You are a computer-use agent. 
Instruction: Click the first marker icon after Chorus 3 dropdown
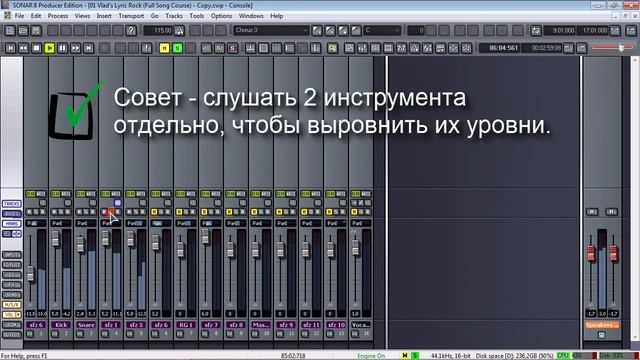click(317, 31)
